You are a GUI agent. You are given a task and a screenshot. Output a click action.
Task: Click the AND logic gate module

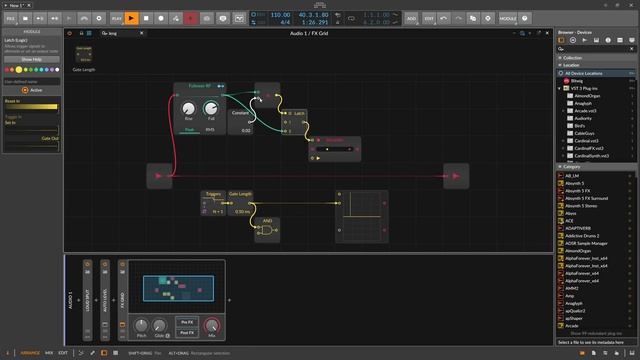tap(267, 230)
